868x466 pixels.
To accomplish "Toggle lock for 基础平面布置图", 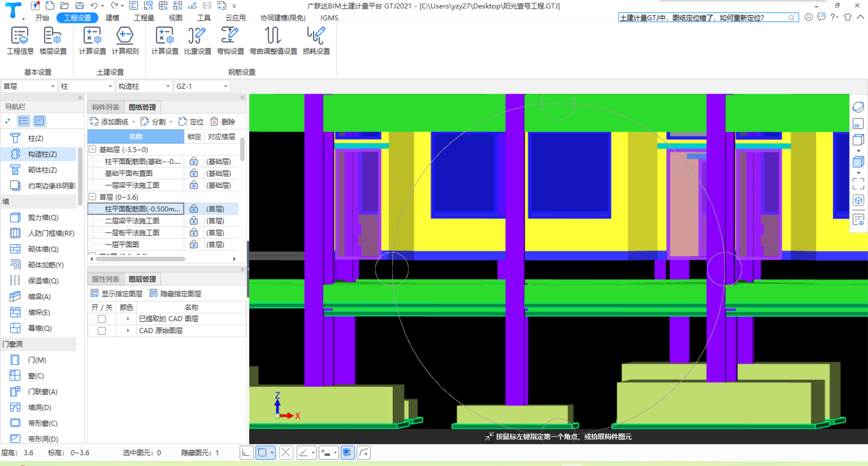I will click(x=193, y=173).
